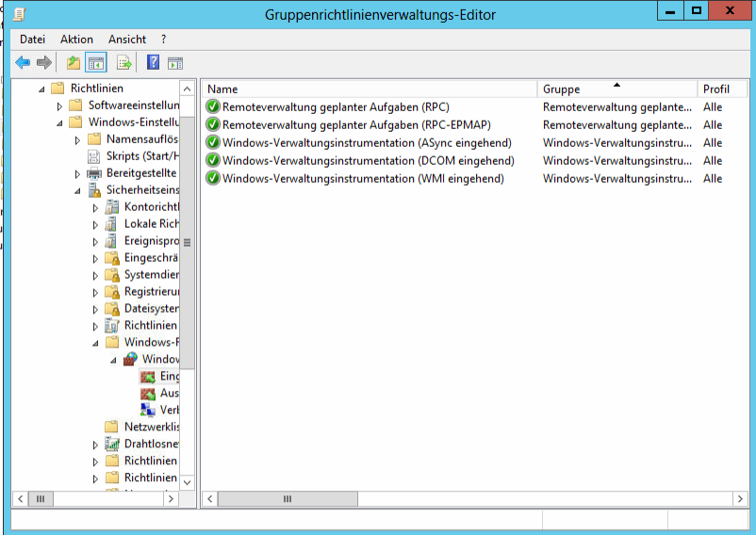Toggle the show/hide console tree icon
Viewport: 756px width, 535px height.
tap(95, 63)
